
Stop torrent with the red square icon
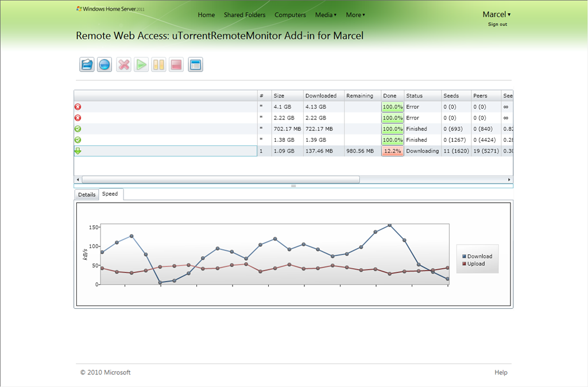click(x=176, y=64)
